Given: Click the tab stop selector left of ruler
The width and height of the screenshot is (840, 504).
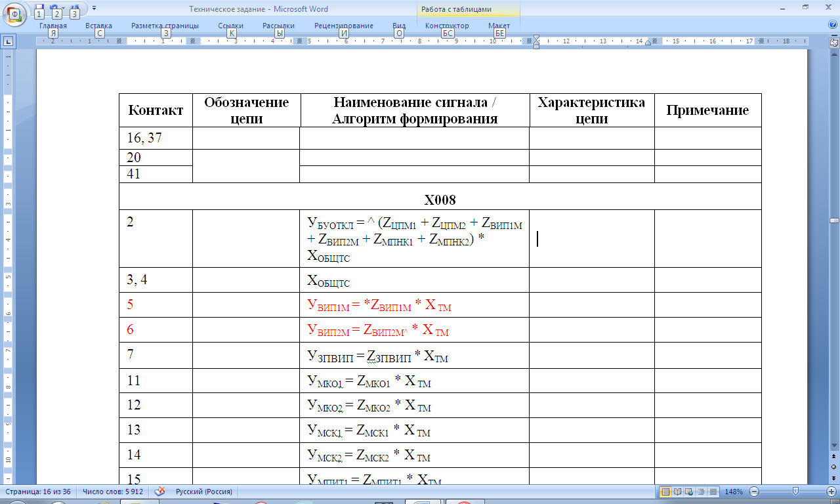Looking at the screenshot, I should (x=9, y=41).
